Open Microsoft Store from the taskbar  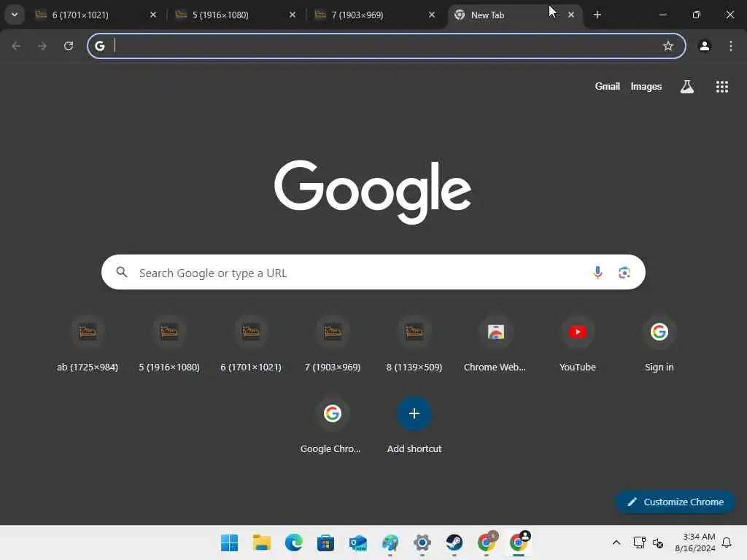(326, 542)
